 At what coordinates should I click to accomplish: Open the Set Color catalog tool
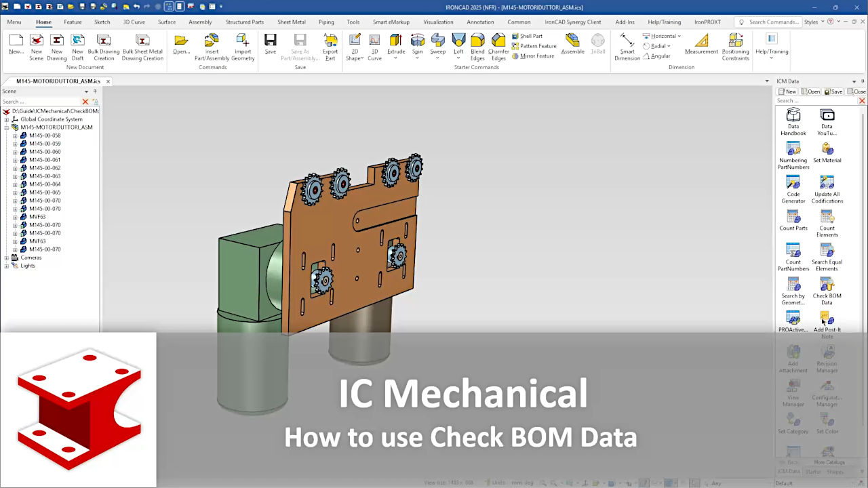(x=827, y=424)
